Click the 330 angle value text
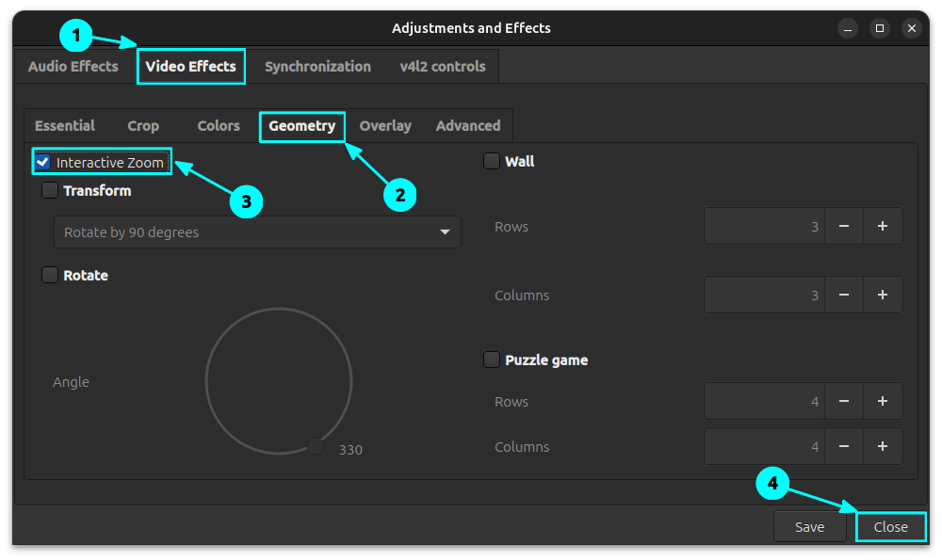942x560 pixels. pyautogui.click(x=350, y=450)
